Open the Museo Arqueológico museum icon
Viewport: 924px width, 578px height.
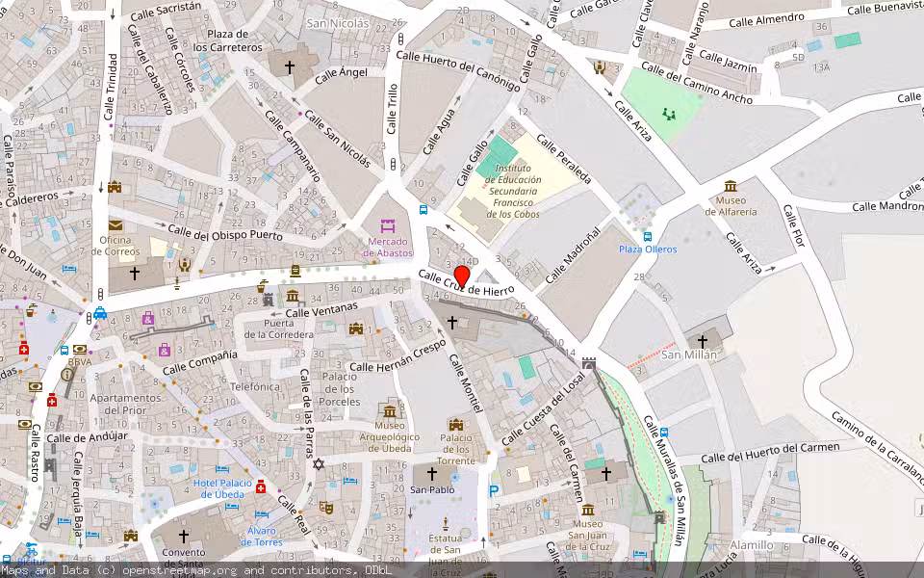click(x=390, y=411)
